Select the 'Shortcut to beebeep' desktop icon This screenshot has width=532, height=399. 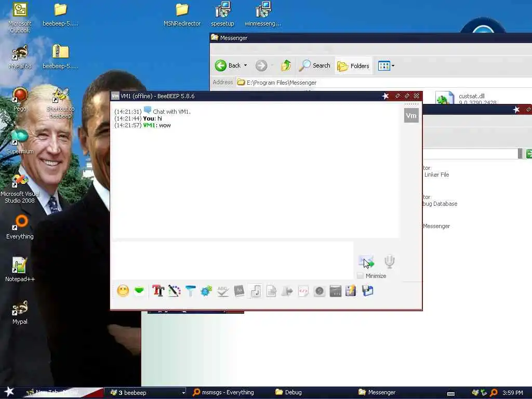[60, 103]
